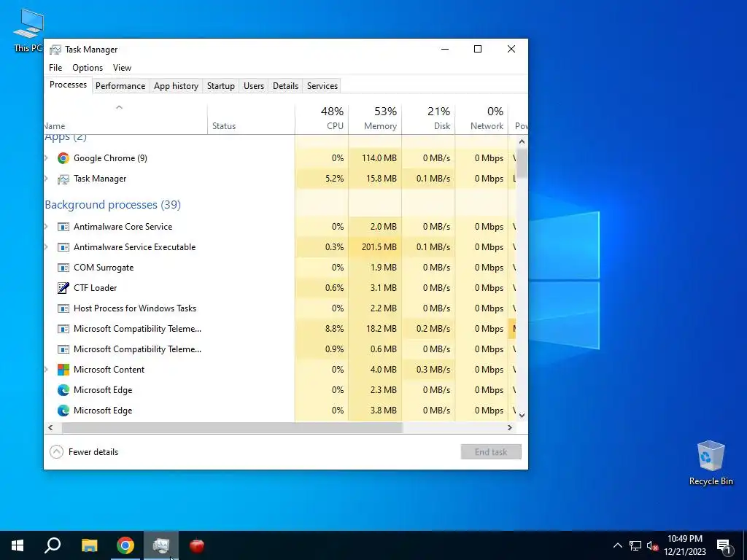Show hidden system tray icons
This screenshot has height=560, width=747.
617,545
